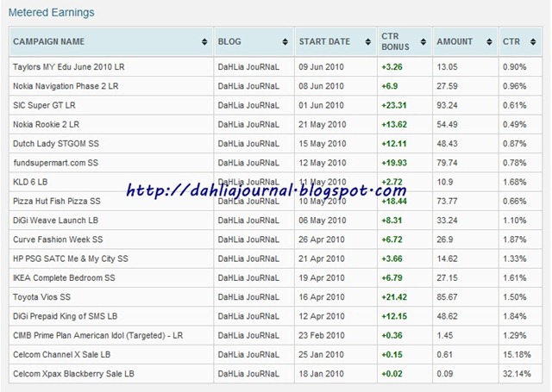The width and height of the screenshot is (552, 392).
Task: Click CTR value 15.18%
Action: pos(517,354)
